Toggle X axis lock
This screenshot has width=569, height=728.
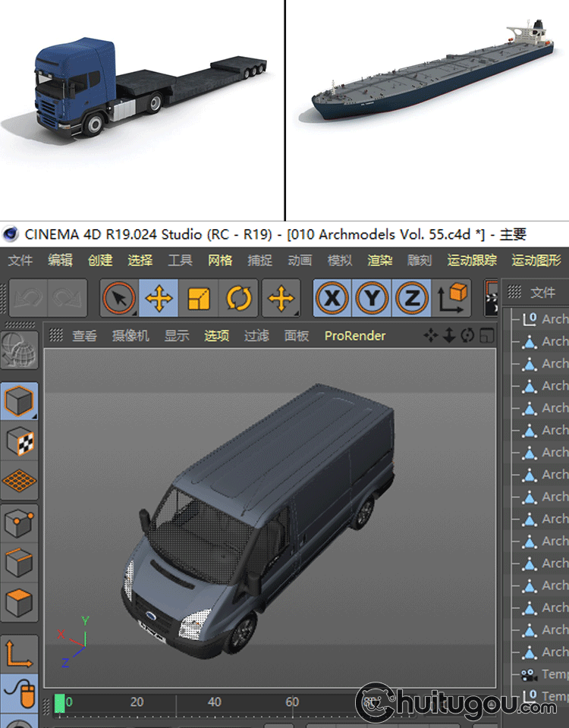pyautogui.click(x=332, y=298)
